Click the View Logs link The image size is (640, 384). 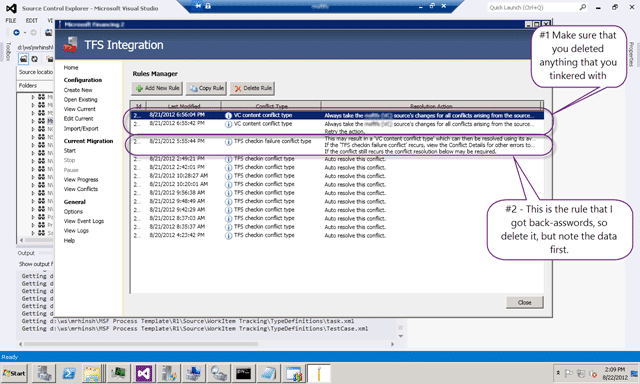[76, 231]
